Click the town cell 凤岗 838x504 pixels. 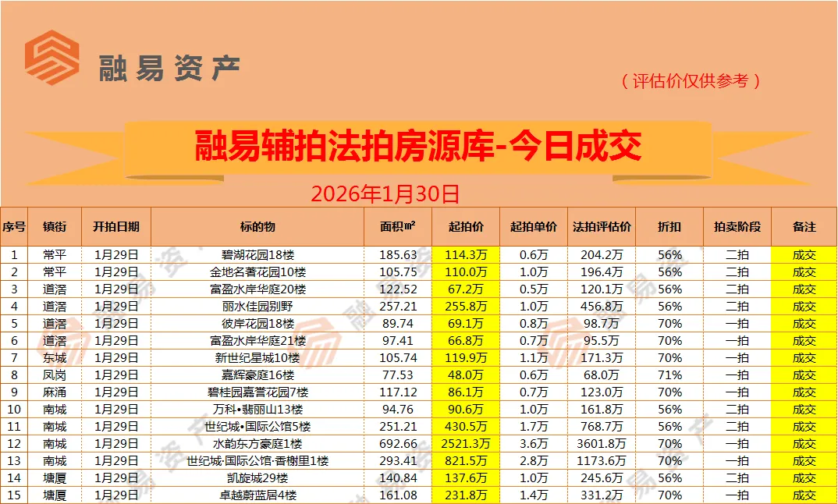point(55,375)
